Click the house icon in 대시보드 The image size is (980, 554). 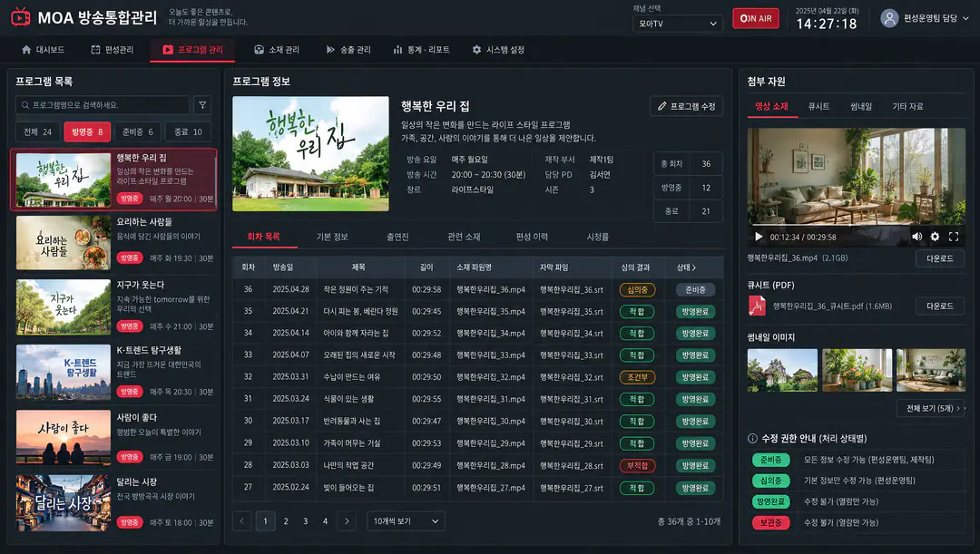click(26, 49)
